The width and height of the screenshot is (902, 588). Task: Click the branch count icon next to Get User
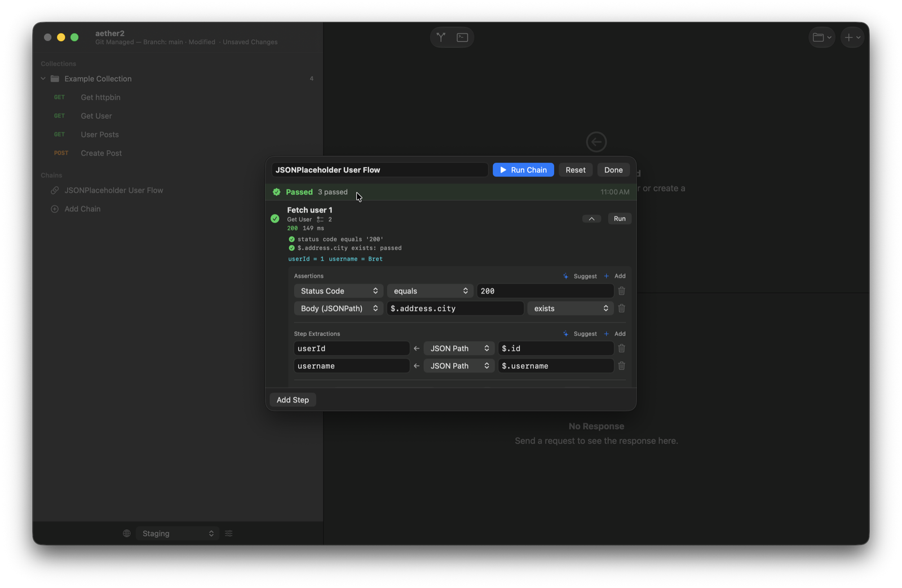[320, 219]
